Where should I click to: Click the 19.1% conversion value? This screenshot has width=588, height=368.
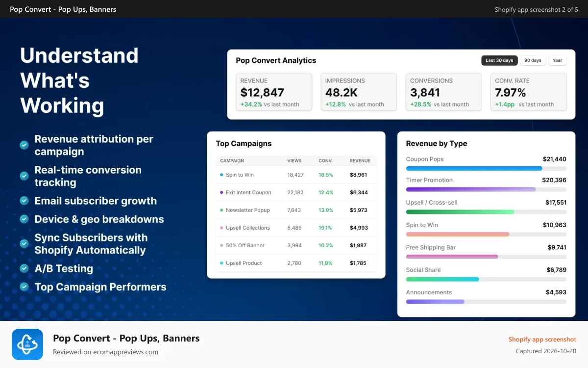[x=326, y=228]
